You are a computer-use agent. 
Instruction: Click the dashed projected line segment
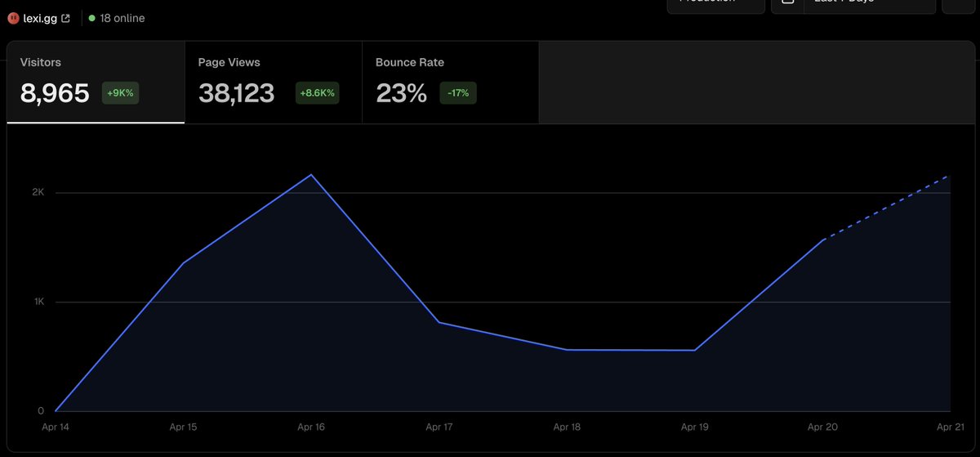coord(886,208)
